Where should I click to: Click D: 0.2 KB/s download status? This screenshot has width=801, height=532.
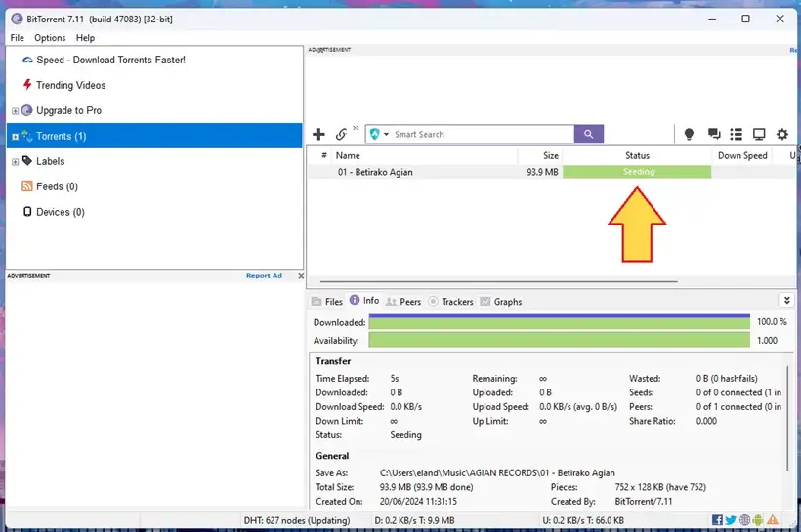click(414, 520)
